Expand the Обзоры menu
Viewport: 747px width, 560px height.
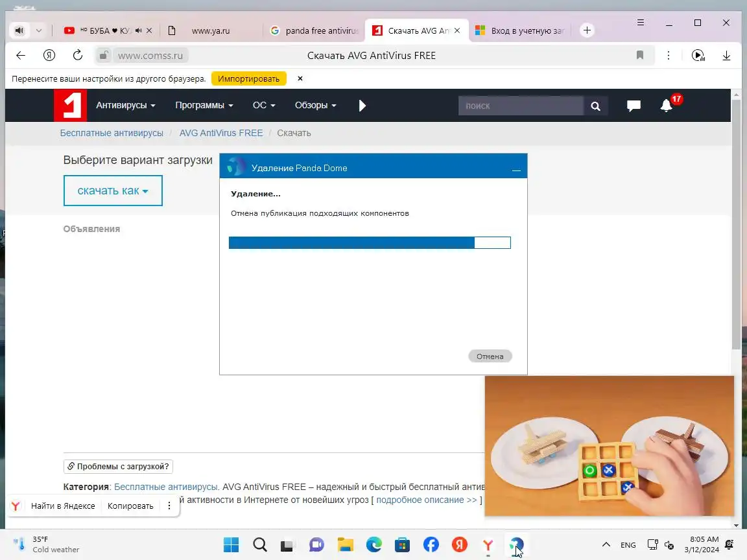click(315, 105)
